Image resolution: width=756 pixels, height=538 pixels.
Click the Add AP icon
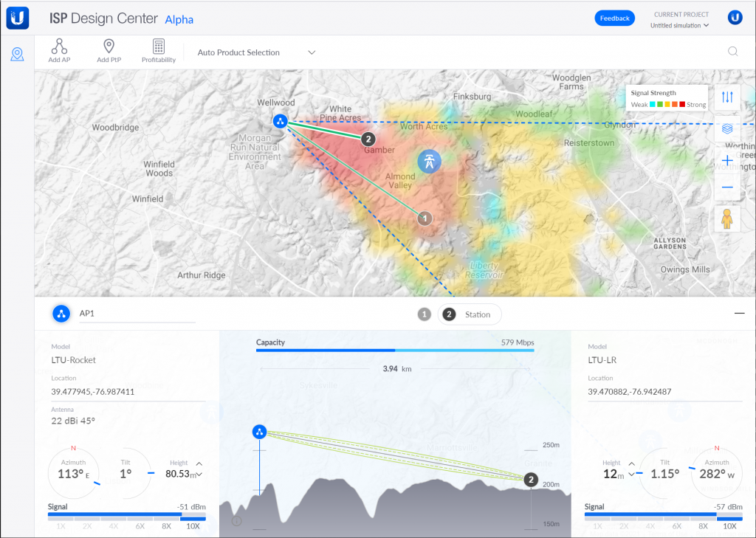[59, 46]
